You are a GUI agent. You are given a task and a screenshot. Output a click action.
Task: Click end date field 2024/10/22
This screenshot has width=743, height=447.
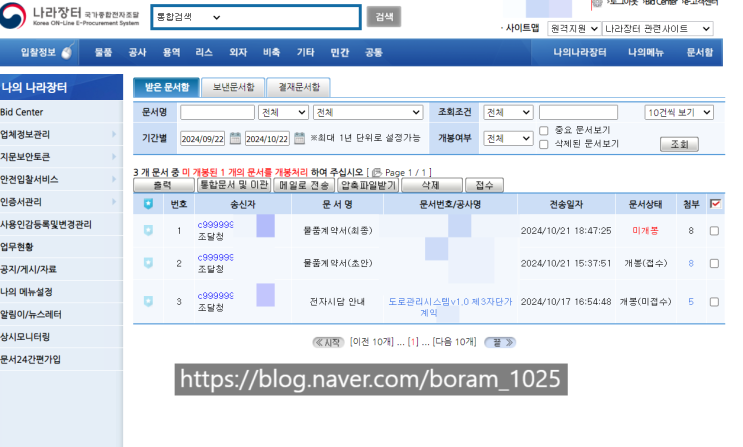coord(267,139)
